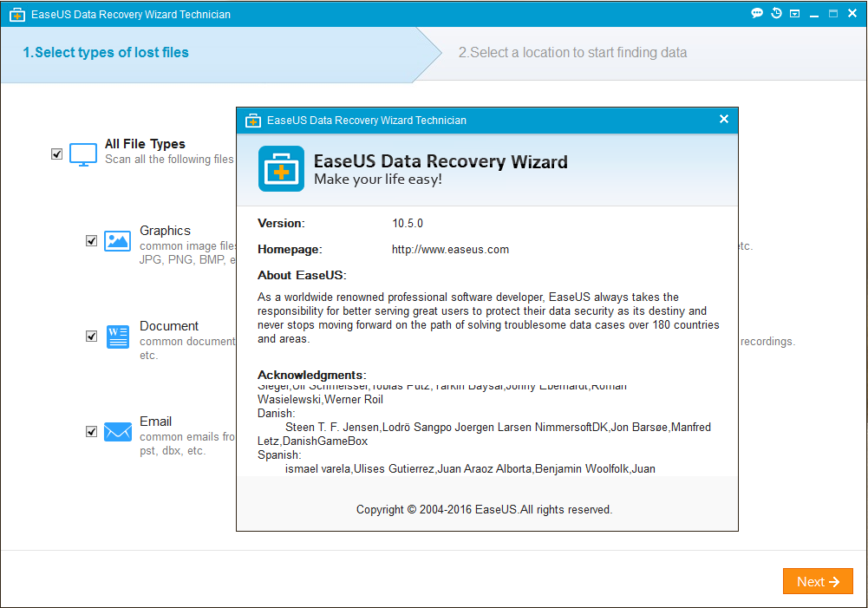Click the feedback speech bubble icon in title bar

[757, 13]
